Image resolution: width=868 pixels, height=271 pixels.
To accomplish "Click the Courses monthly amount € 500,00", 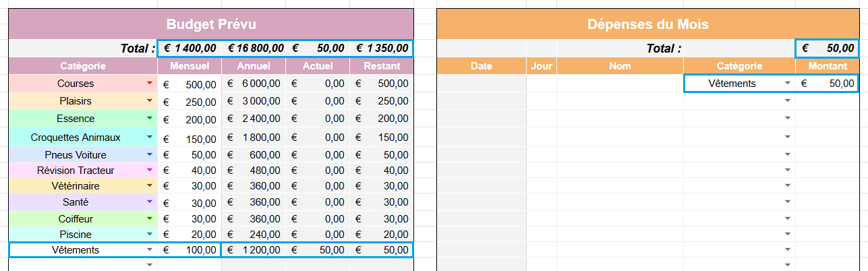I will (x=189, y=84).
